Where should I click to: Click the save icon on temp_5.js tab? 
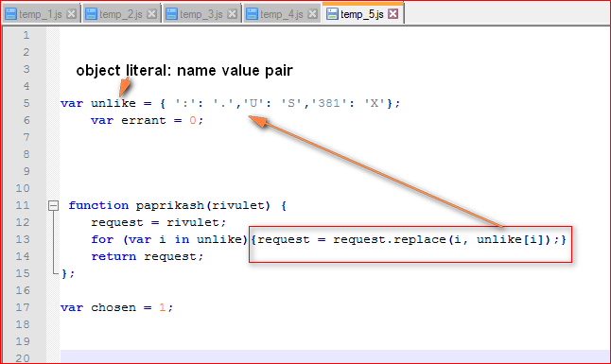332,14
